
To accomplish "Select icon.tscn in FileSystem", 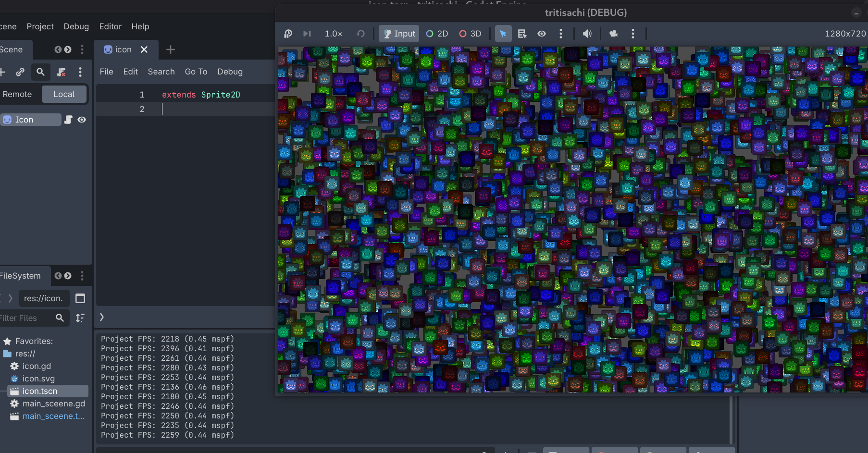I will [x=48, y=391].
